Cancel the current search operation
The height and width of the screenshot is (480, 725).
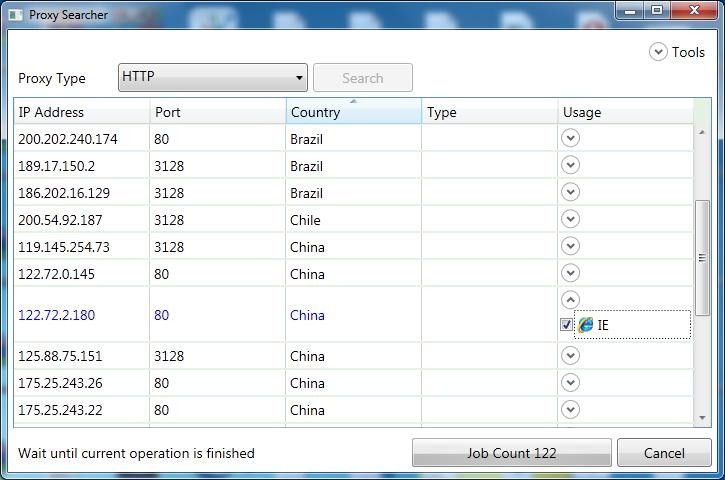pos(664,453)
